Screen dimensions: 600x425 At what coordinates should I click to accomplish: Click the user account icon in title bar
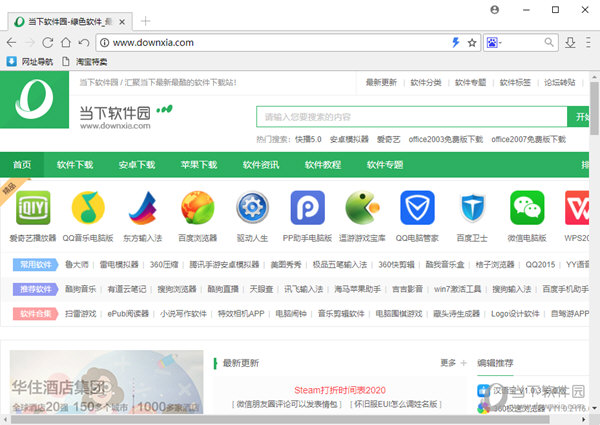click(494, 10)
